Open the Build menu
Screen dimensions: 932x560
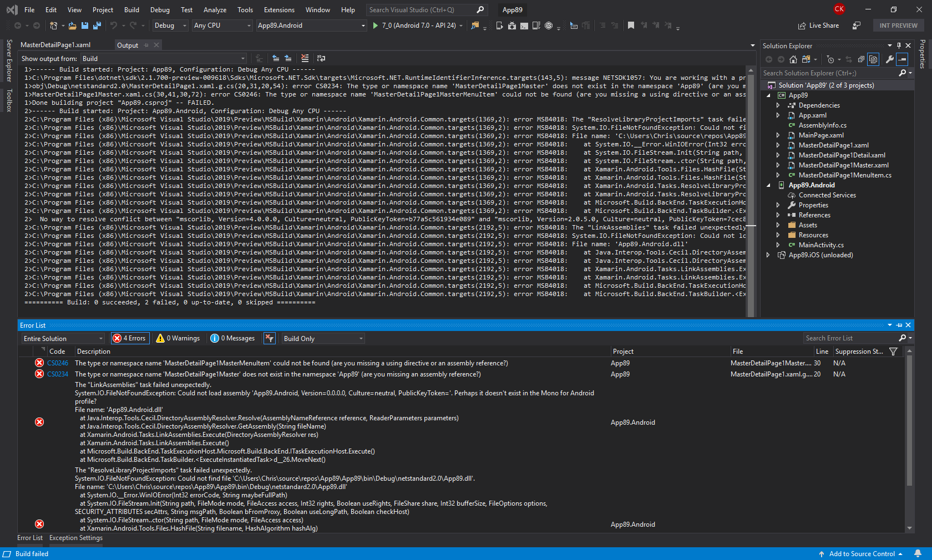click(x=131, y=9)
